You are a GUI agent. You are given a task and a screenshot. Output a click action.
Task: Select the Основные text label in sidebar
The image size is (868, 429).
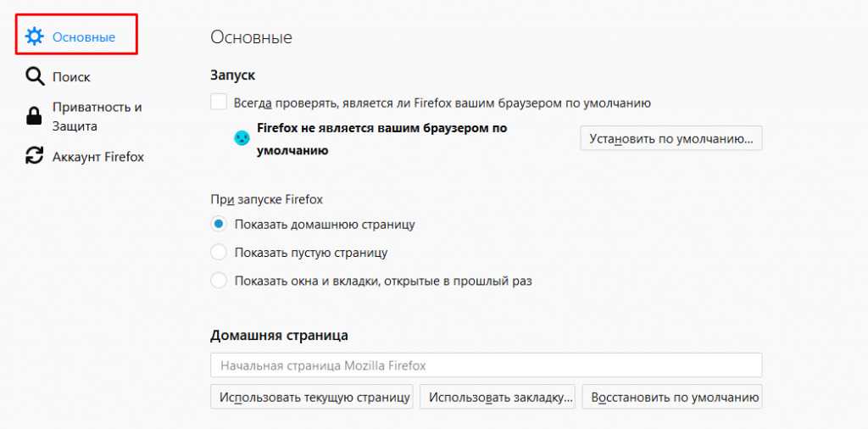84,37
